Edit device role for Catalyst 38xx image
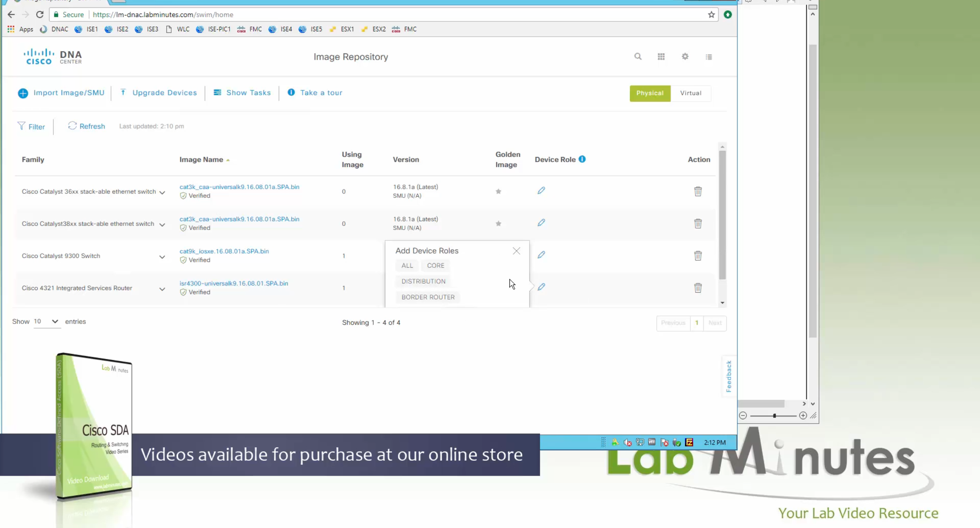 pos(541,223)
